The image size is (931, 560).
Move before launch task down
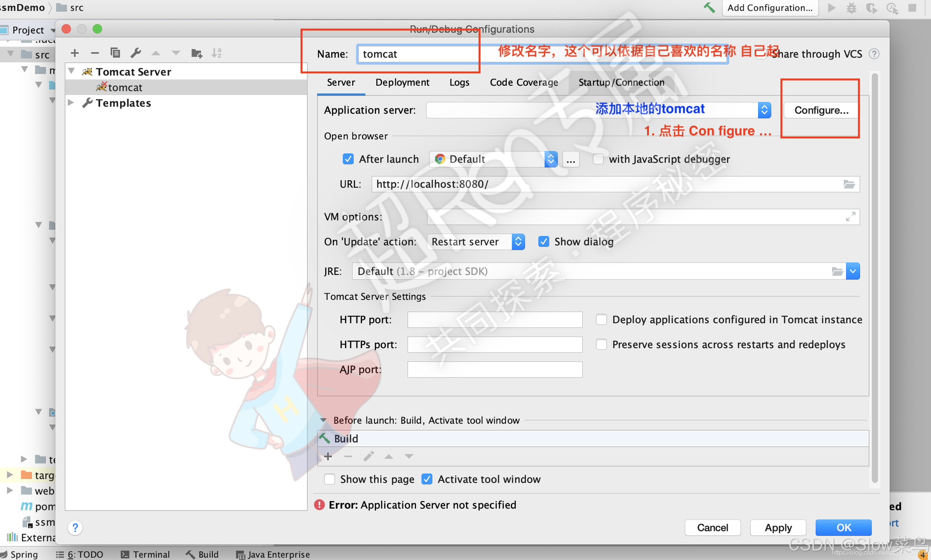point(409,456)
